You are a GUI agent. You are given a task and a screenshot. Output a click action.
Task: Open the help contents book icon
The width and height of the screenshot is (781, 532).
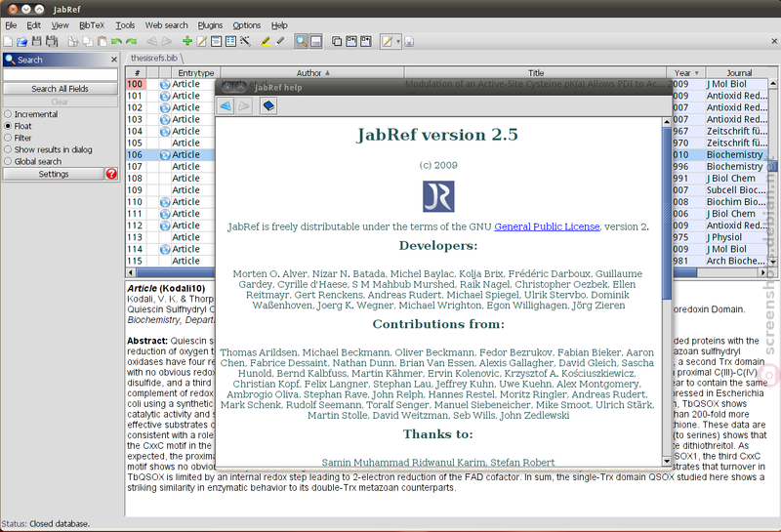coord(268,105)
